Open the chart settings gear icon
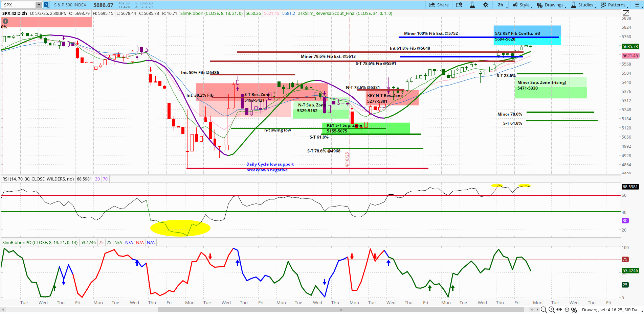 485,5
